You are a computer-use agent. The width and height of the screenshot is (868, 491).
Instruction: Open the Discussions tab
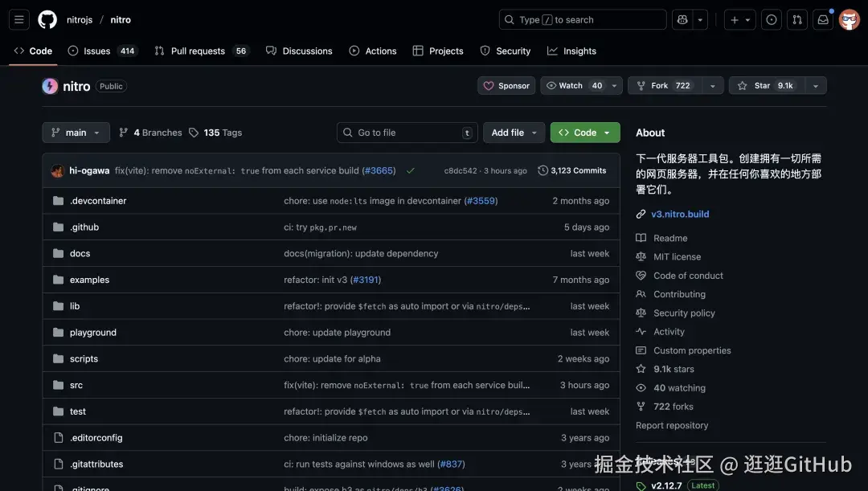299,51
